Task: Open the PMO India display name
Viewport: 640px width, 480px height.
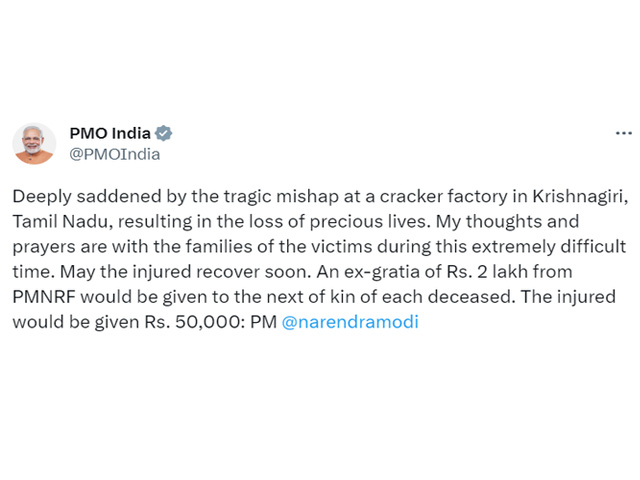Action: (x=110, y=133)
